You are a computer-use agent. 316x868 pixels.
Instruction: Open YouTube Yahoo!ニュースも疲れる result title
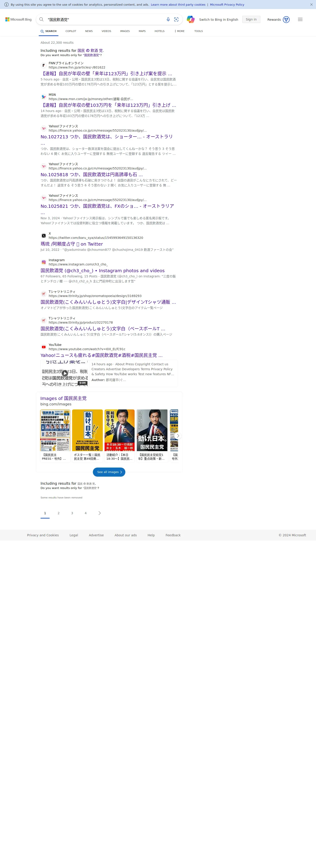(x=102, y=356)
